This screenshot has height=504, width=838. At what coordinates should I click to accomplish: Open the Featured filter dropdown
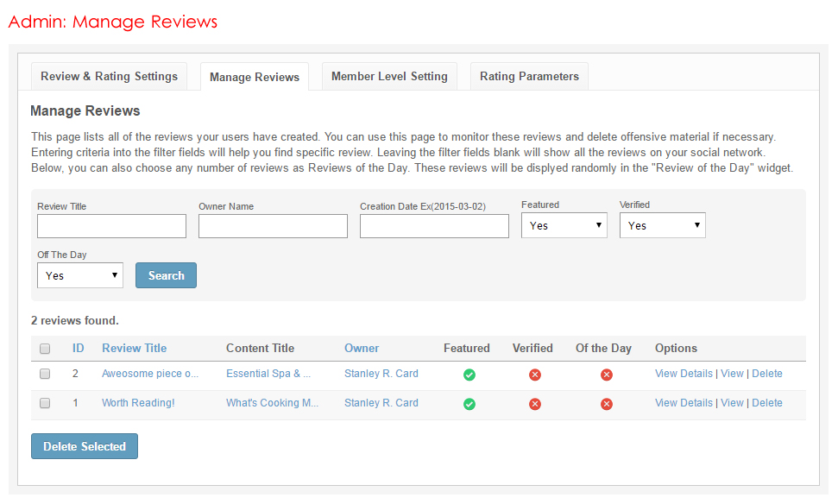click(564, 225)
